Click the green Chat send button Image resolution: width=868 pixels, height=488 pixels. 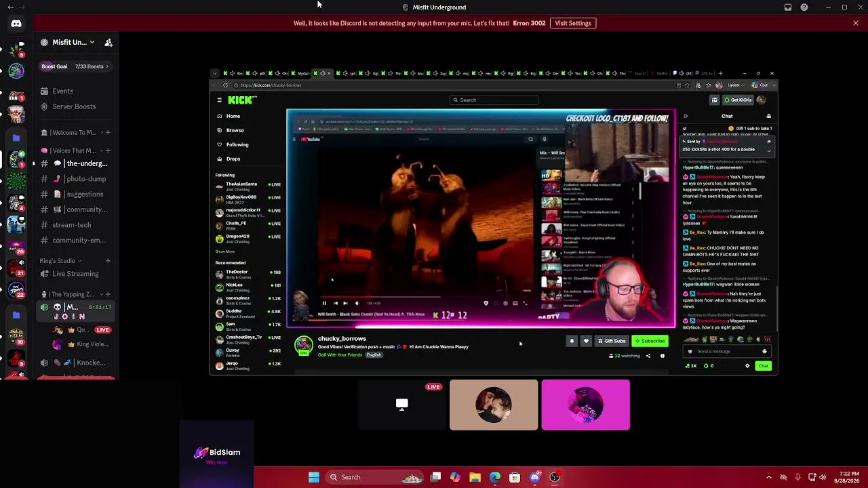764,366
